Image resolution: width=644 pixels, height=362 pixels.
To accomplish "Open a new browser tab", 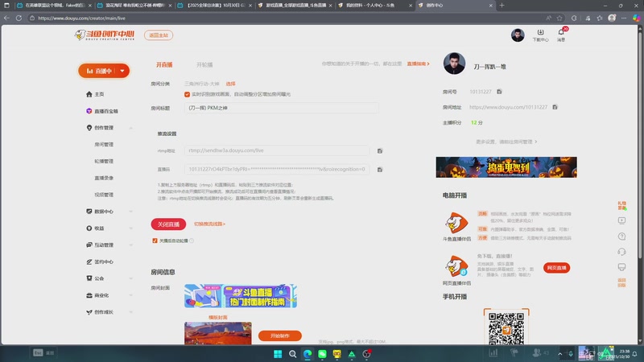I will point(502,6).
